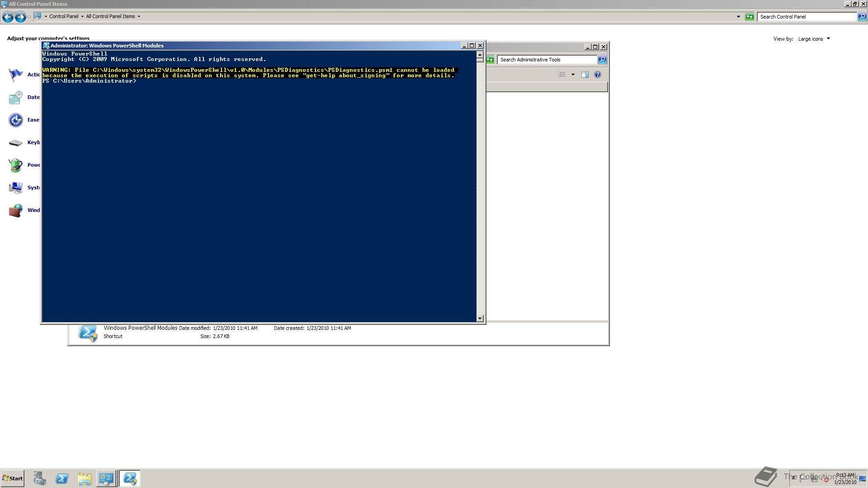Open the System icon

click(x=16, y=188)
